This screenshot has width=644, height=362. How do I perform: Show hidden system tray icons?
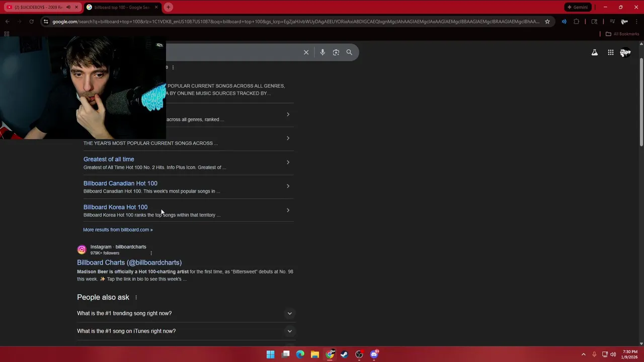(584, 354)
